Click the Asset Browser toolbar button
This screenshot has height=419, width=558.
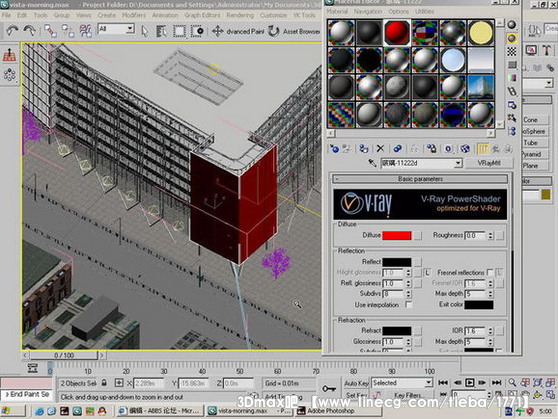coord(301,31)
